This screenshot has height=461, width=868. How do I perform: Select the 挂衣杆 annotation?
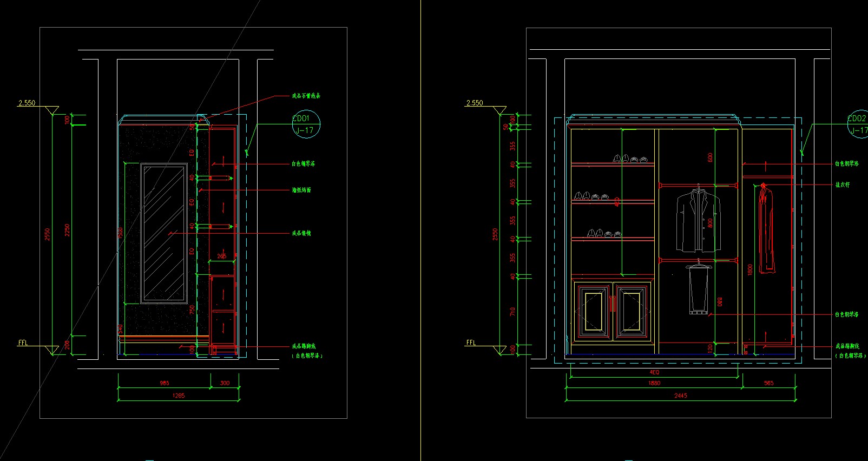click(843, 185)
